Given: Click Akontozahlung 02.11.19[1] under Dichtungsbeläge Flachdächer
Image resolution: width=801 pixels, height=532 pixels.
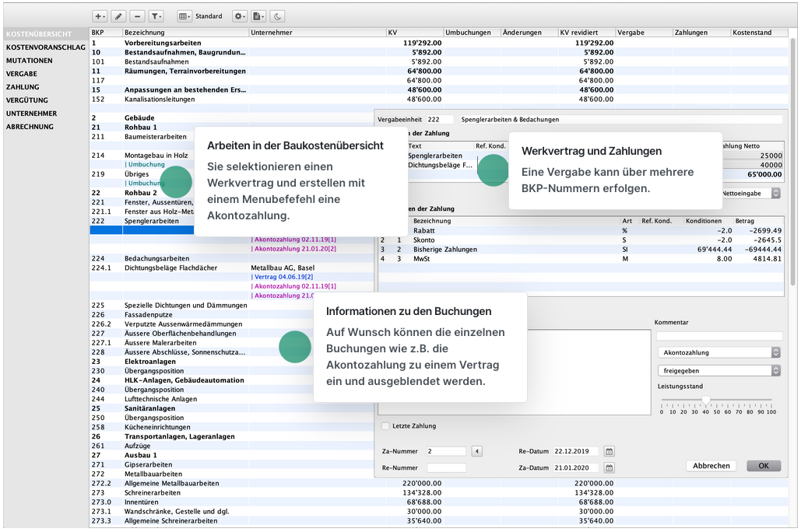Looking at the screenshot, I should click(x=293, y=286).
